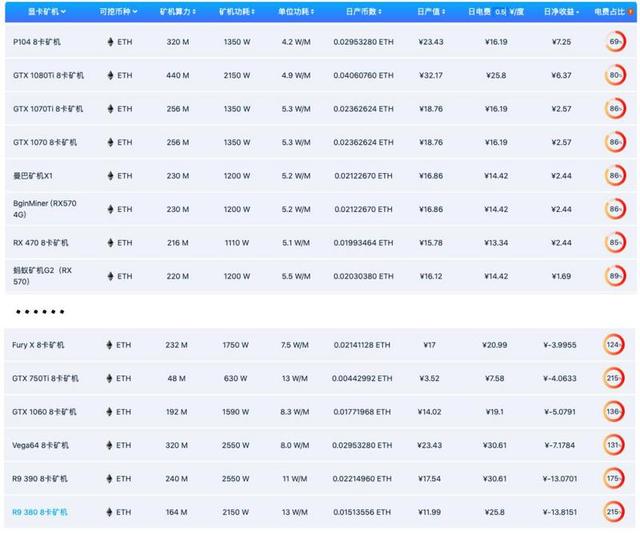Click the 215% ring in R9 380 row

[613, 512]
